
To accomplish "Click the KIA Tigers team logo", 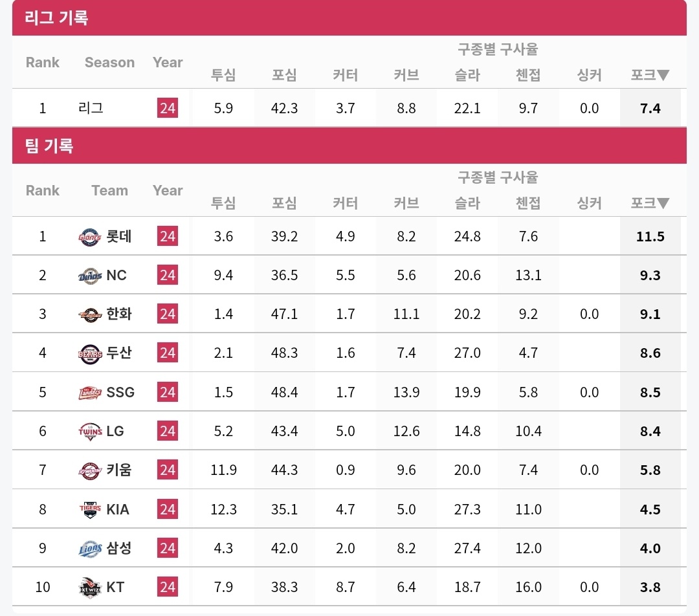I will point(90,509).
